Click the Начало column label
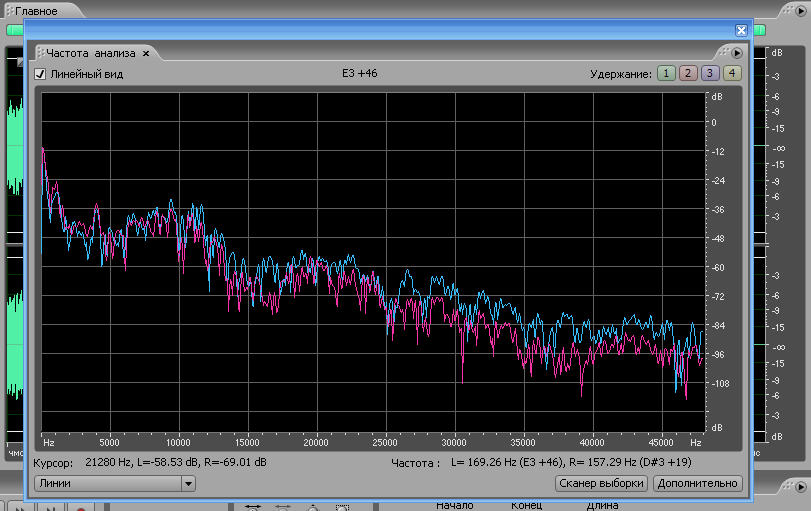811x511 pixels. pyautogui.click(x=454, y=505)
